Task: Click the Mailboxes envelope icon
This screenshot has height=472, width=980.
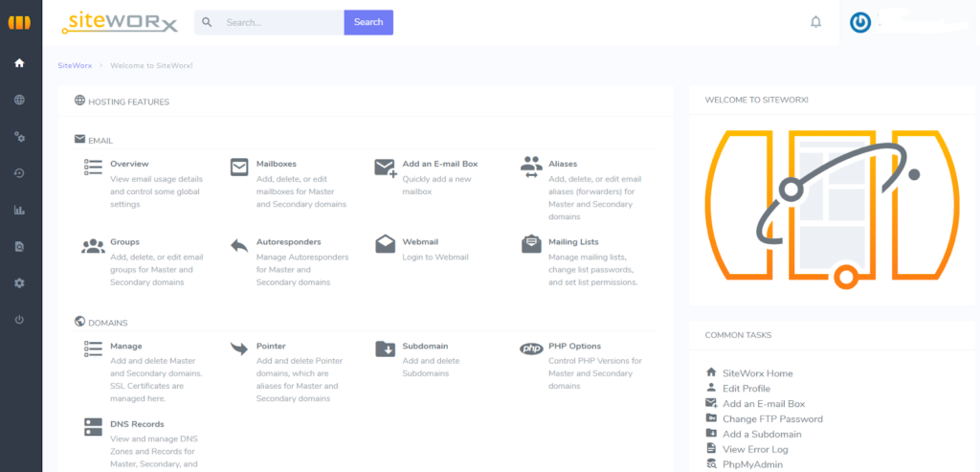Action: coord(239,167)
